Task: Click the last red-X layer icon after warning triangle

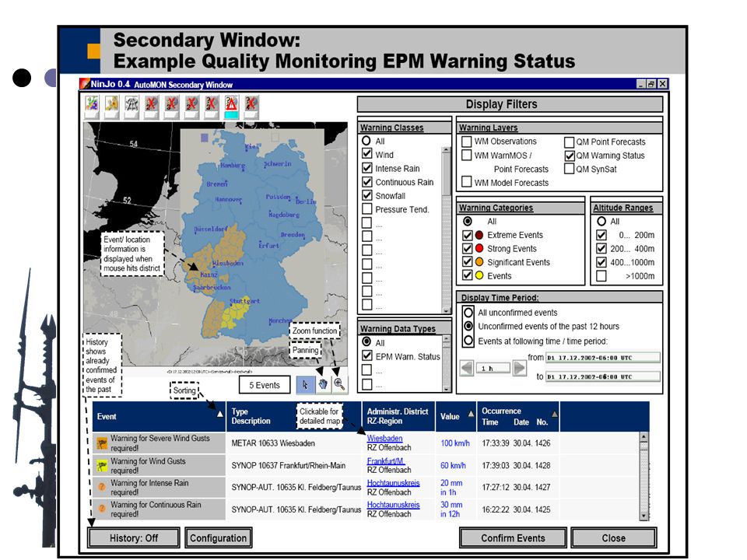Action: coord(251,107)
